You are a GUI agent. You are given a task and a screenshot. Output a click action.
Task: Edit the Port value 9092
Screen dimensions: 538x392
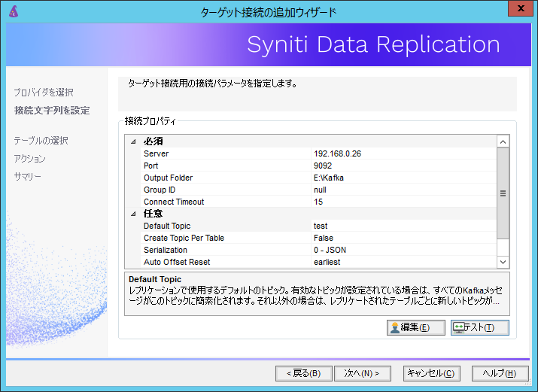403,166
